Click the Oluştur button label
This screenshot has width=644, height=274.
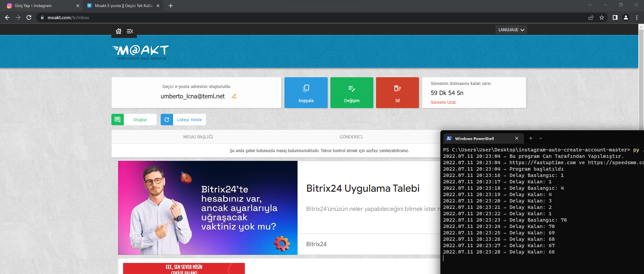click(x=140, y=120)
